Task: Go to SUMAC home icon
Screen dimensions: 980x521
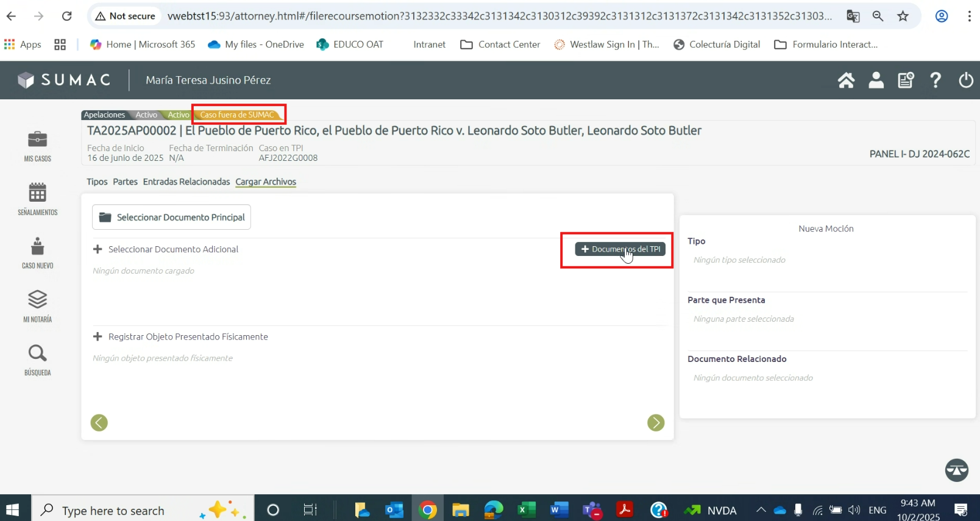Action: (x=846, y=80)
